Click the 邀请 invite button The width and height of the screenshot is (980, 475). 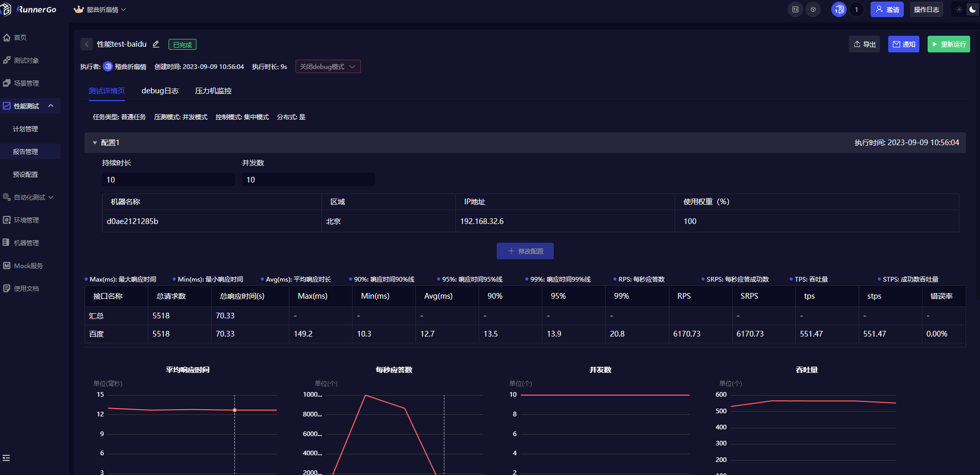[x=887, y=9]
